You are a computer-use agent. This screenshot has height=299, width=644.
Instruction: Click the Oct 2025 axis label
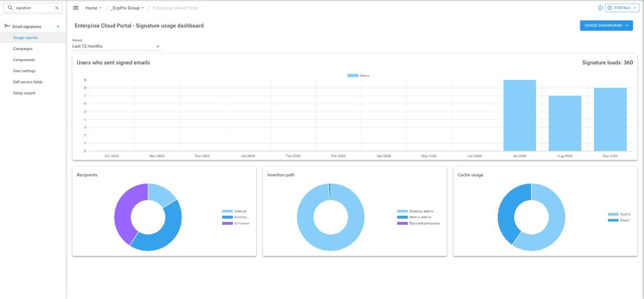pyautogui.click(x=112, y=156)
